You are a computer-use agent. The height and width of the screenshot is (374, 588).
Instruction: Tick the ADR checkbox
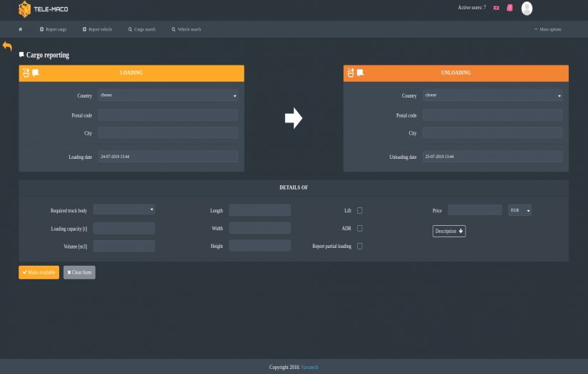pyautogui.click(x=360, y=228)
